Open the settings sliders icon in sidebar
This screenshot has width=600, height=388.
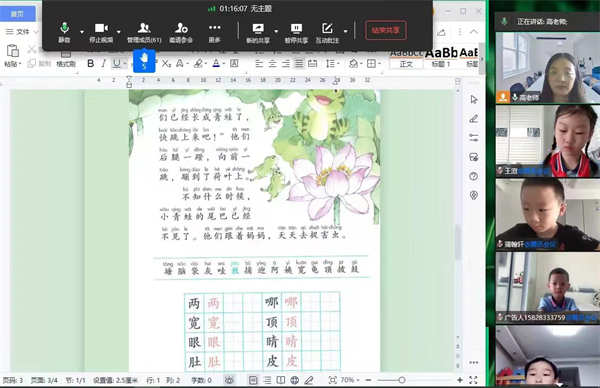(474, 138)
